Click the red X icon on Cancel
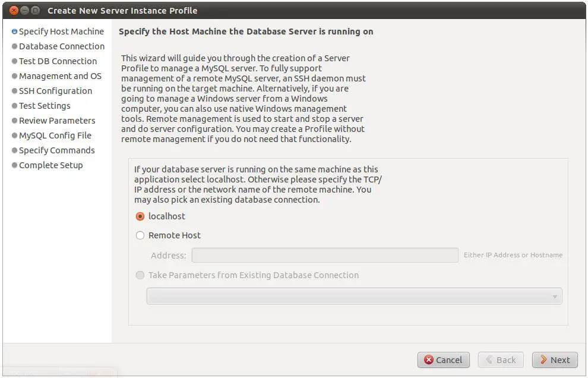This screenshot has height=378, width=588. click(x=429, y=360)
